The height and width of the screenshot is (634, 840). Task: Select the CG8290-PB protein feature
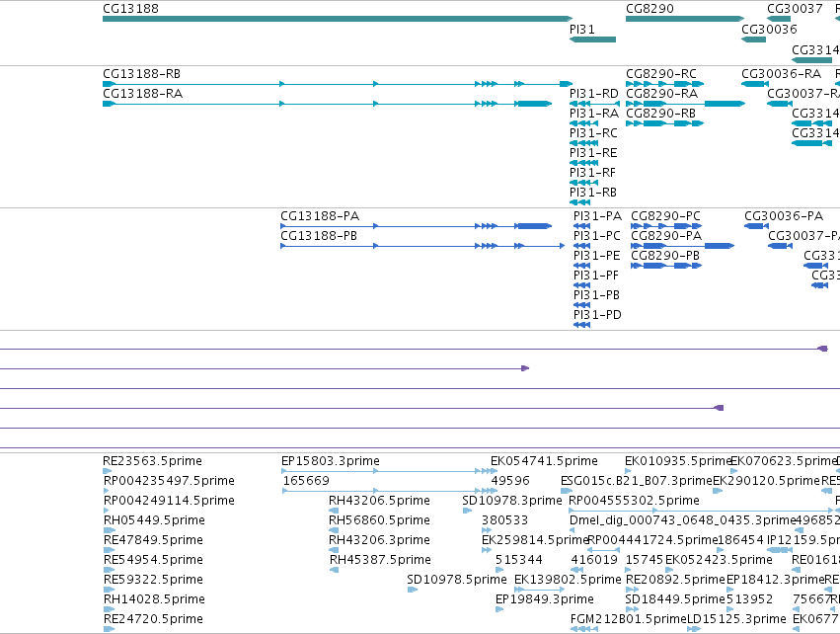tap(666, 266)
